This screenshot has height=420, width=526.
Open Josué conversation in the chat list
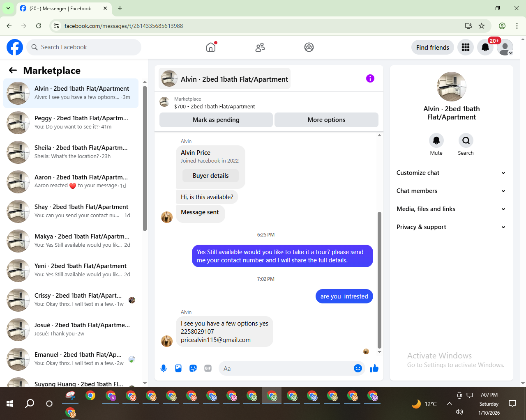[x=71, y=330]
